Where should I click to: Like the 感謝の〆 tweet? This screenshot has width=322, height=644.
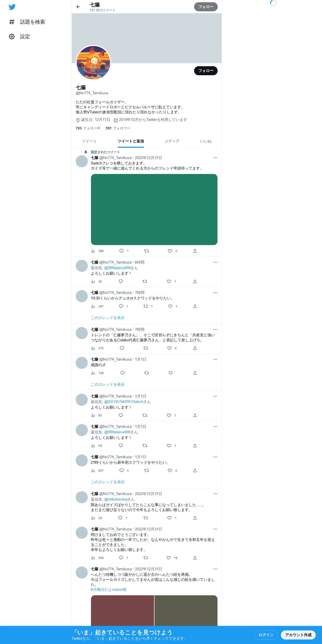171,373
